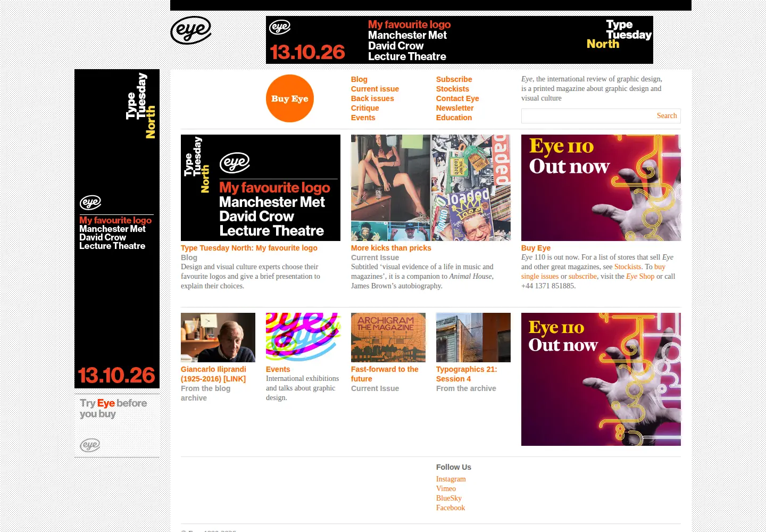
Task: Click the More kicks than pricks collage image
Action: 431,188
